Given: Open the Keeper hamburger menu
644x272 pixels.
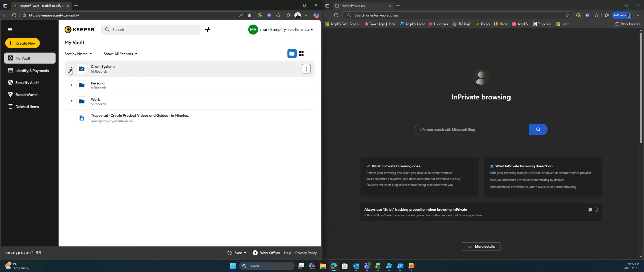Looking at the screenshot, I should coord(10,30).
